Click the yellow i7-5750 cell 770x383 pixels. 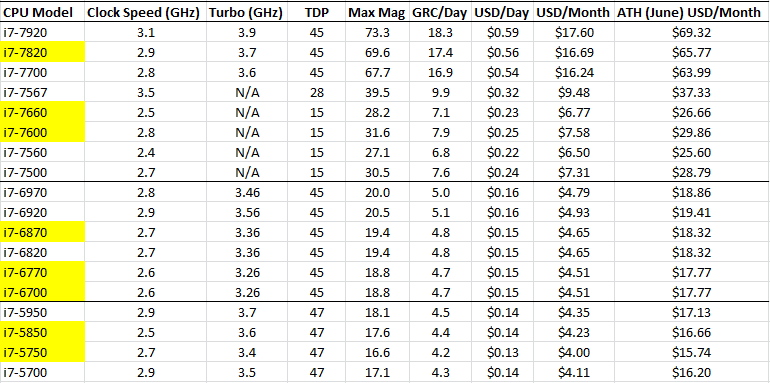[x=43, y=352]
